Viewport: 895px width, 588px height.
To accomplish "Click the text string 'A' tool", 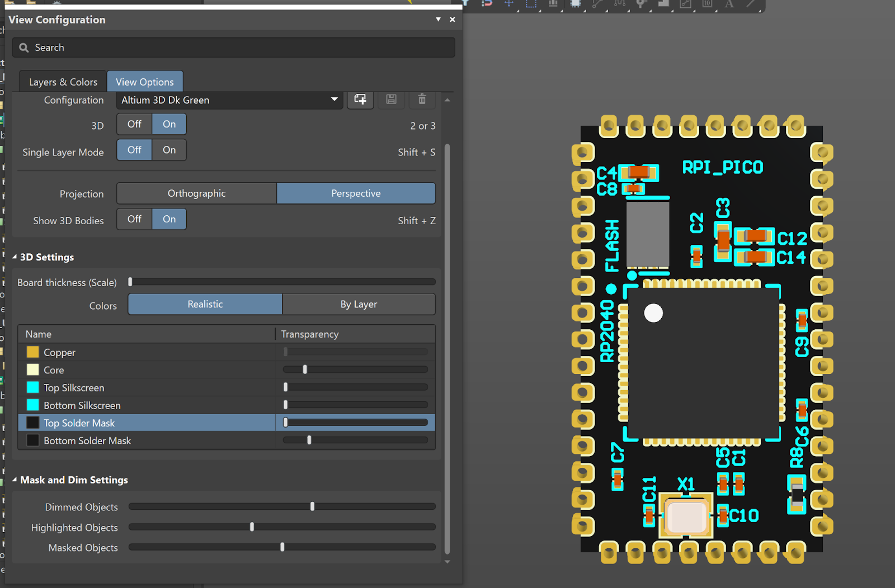I will pos(729,4).
